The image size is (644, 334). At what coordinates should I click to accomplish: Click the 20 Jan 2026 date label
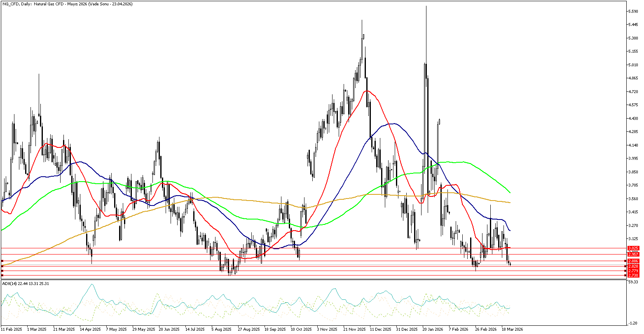pos(433,329)
